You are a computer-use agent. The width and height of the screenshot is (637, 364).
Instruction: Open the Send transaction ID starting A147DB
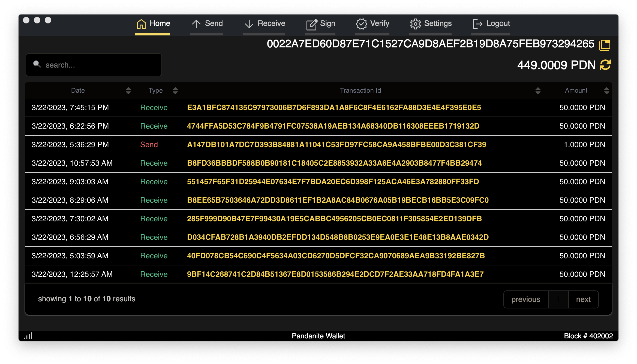pyautogui.click(x=336, y=145)
